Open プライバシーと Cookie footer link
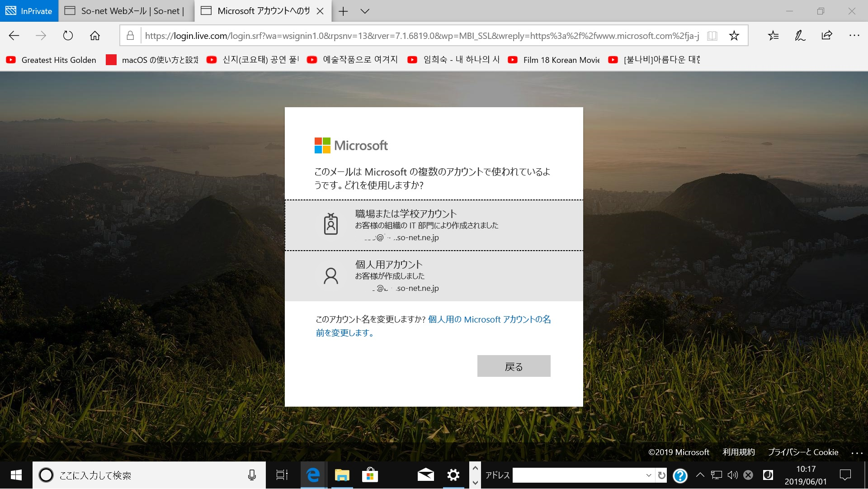Screen dimensions: 868x489 (803, 452)
